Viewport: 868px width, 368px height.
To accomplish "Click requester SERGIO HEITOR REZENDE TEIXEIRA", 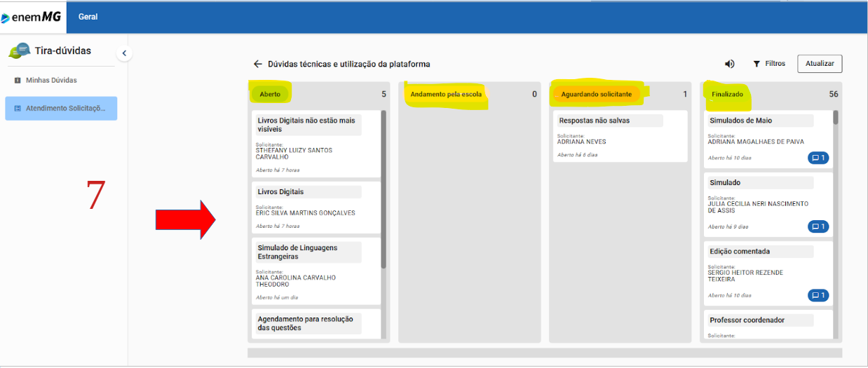I will [x=745, y=276].
